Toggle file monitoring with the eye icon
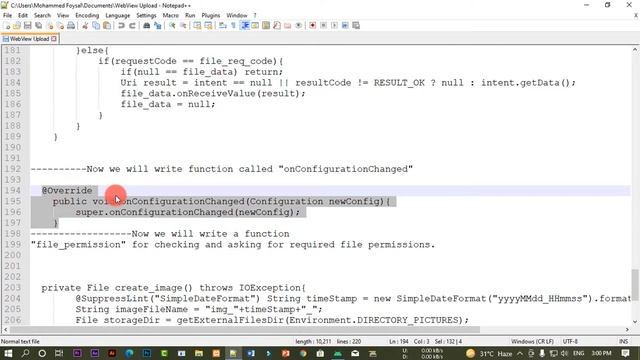Screen dimensions: 640x360 click(x=299, y=25)
